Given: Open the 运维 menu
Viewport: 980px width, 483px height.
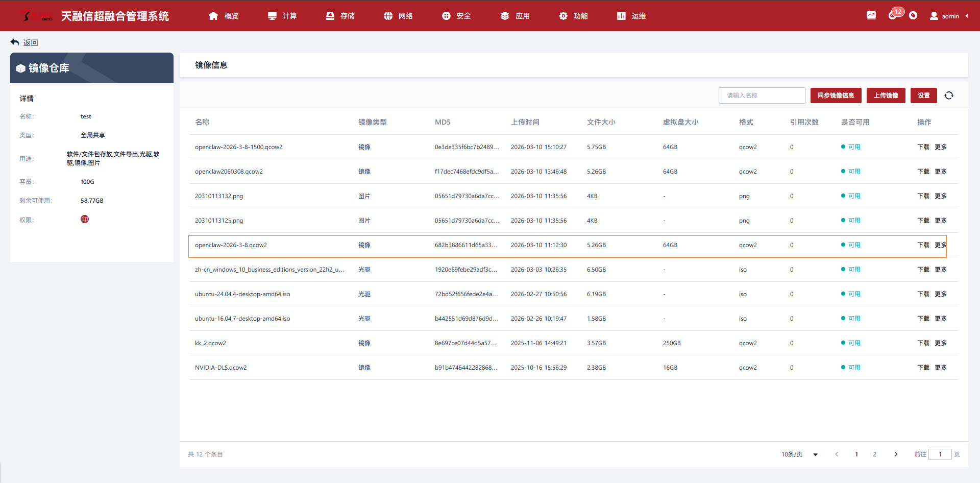Looking at the screenshot, I should 631,16.
